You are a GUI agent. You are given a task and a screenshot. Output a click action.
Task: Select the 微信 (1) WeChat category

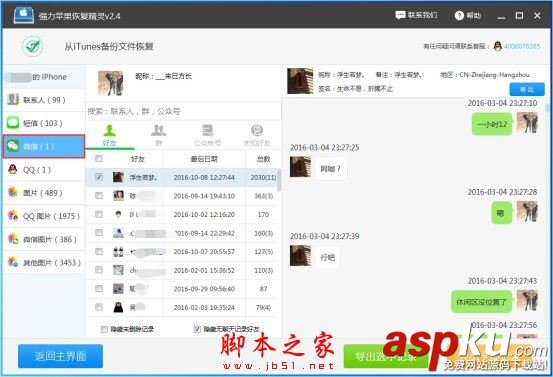coord(44,146)
